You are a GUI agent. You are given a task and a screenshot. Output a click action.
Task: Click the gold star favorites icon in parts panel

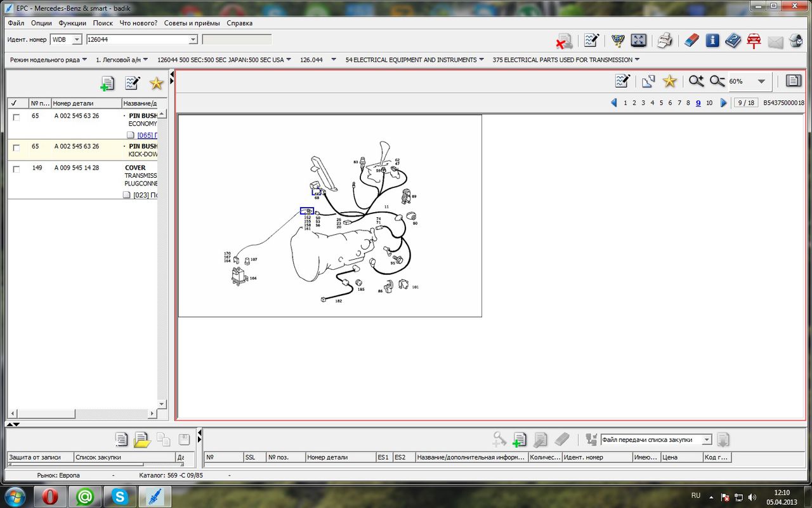pyautogui.click(x=156, y=83)
